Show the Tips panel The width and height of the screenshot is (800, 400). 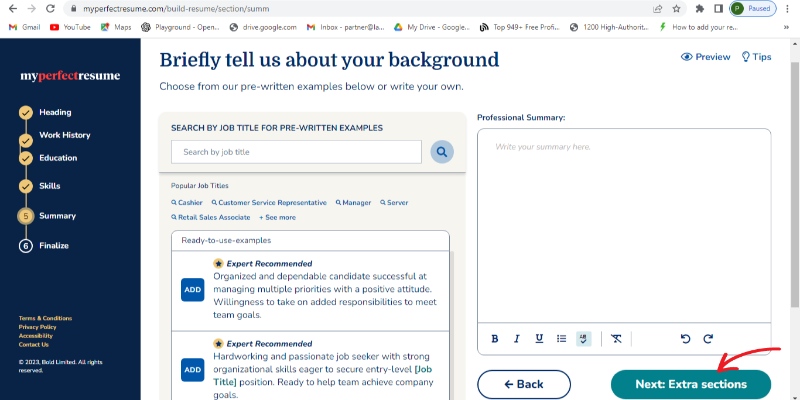tap(756, 57)
